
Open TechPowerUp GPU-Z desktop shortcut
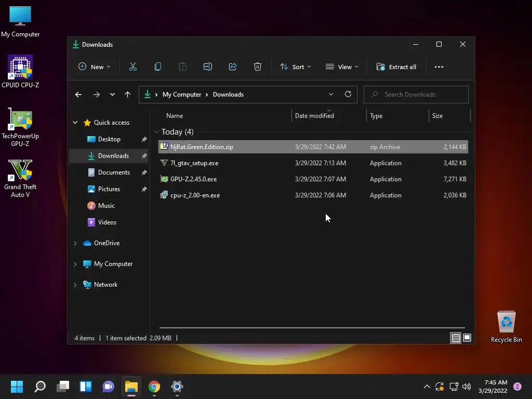[20, 127]
